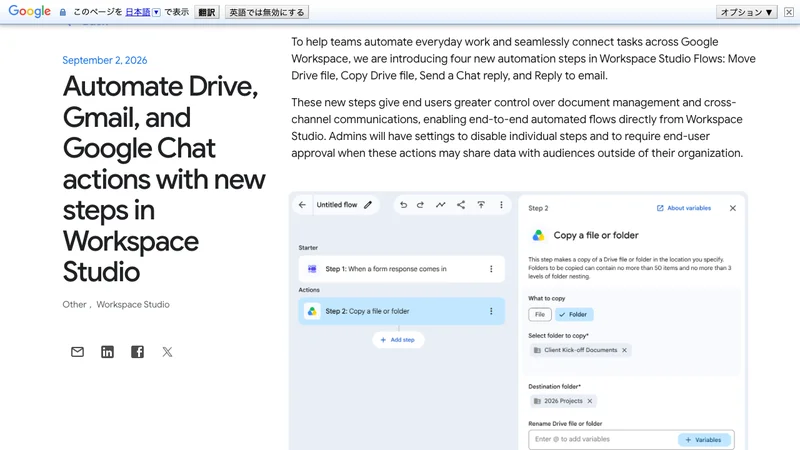This screenshot has width=800, height=450.
Task: Close the Step 2 side panel
Action: pyautogui.click(x=733, y=208)
